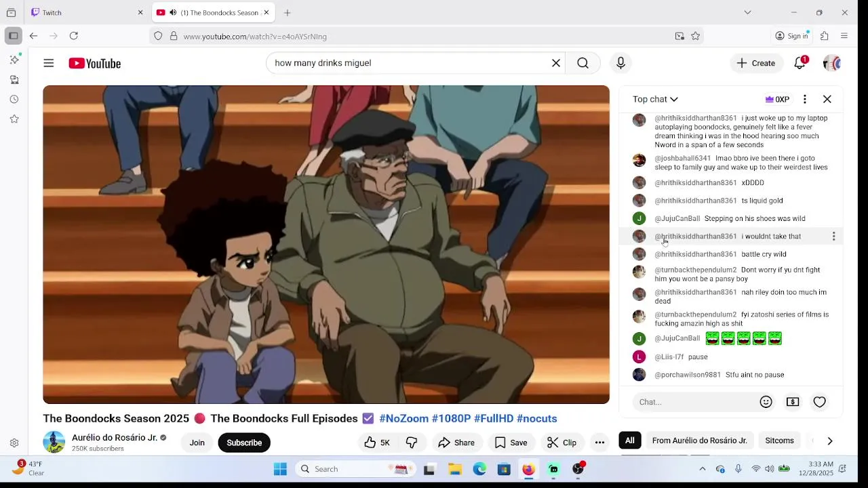
Task: Expand the Top chat dropdown
Action: (x=655, y=99)
